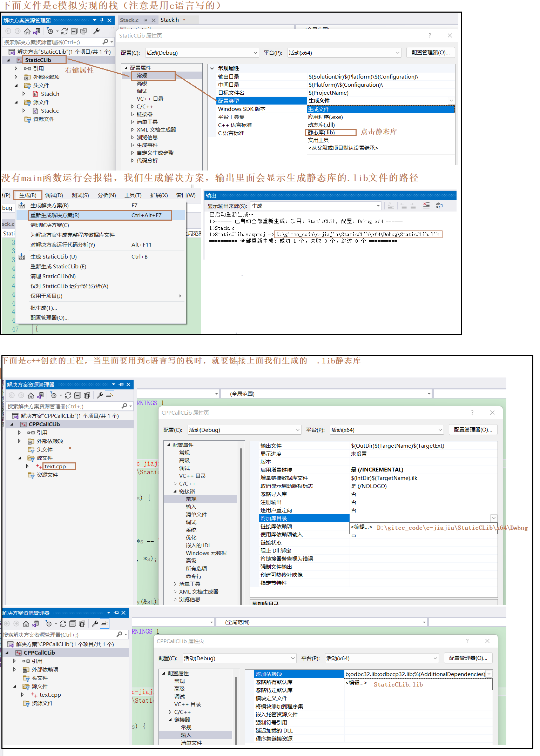540x756 pixels.
Task: Toggle auto-hide pin of StaticCLib Solution Explorer
Action: (102, 20)
